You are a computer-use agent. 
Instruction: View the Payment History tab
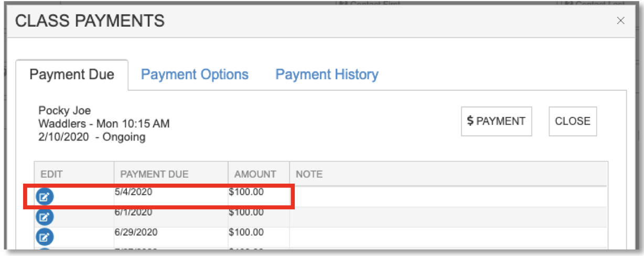click(x=327, y=74)
